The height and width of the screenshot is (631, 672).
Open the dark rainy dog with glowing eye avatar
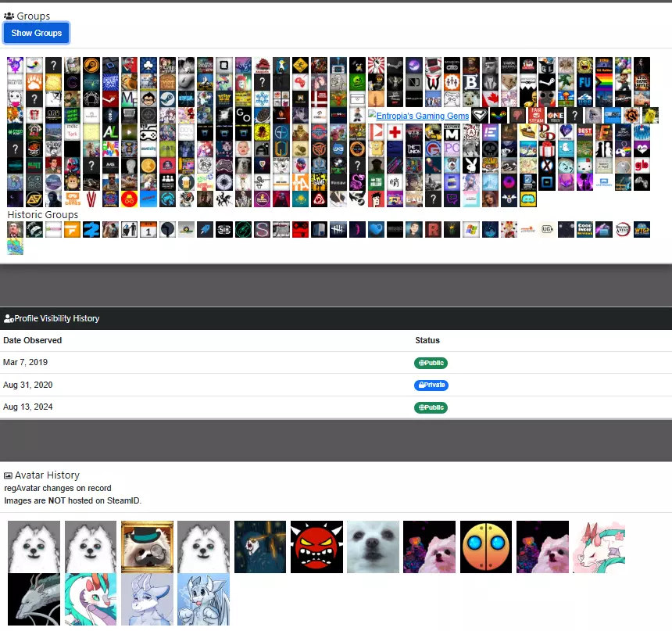(260, 547)
